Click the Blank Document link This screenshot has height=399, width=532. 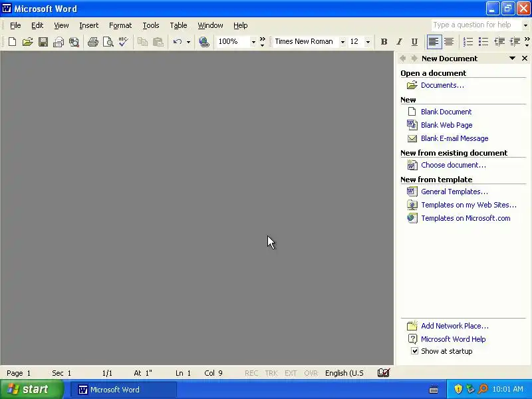(446, 112)
